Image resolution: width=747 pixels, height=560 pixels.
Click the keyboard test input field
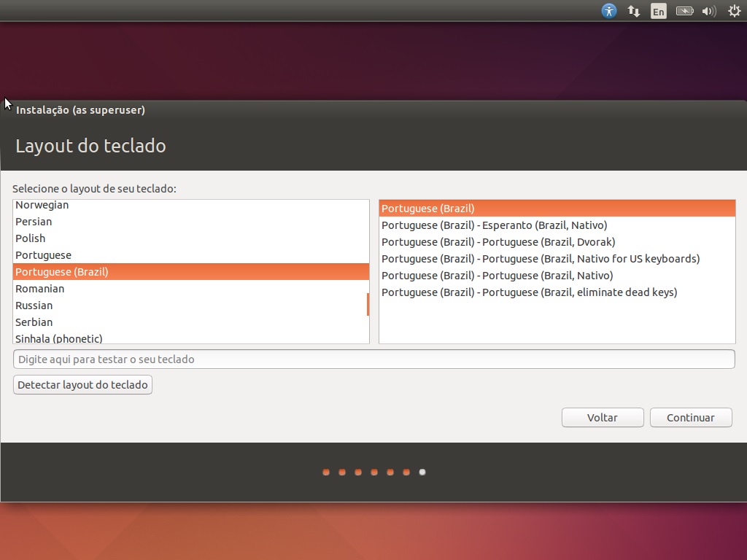373,359
